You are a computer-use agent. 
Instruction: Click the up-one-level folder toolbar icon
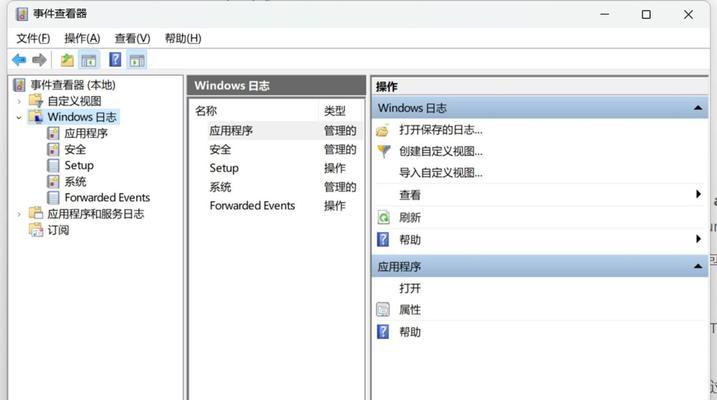click(67, 60)
